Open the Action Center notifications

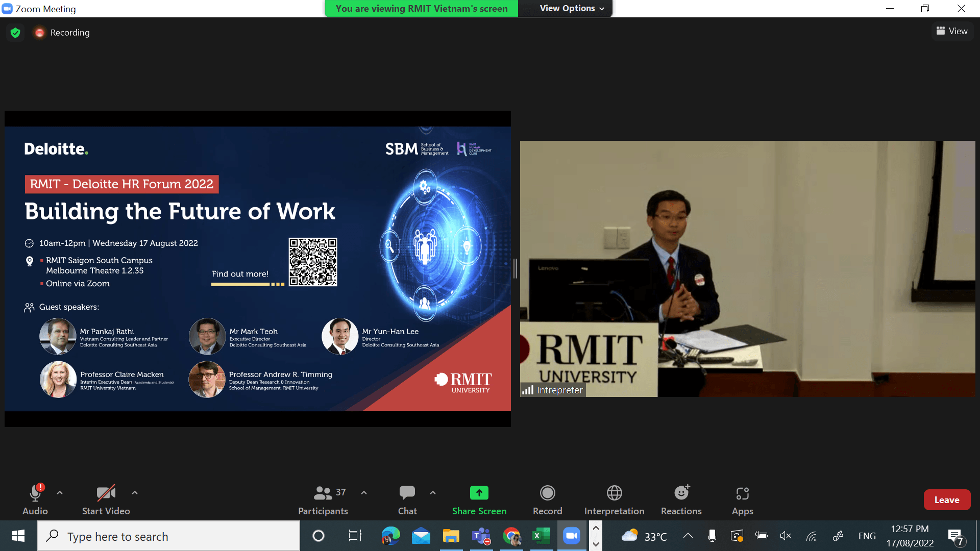click(x=956, y=536)
